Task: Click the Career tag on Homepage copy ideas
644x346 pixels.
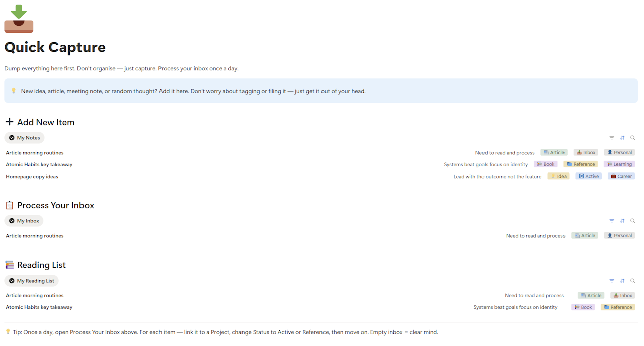Action: tap(621, 177)
